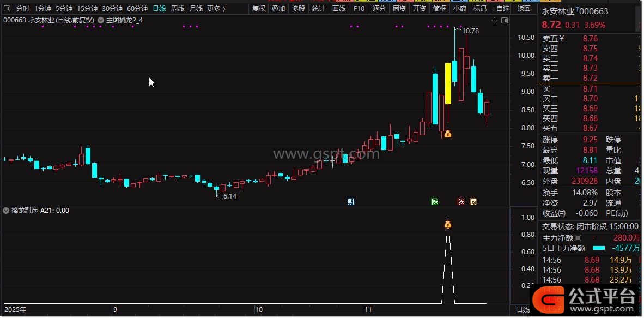Viewport: 644px width, 318px height.
Task: Expand the 擒龙副选 sub-indicator dropdown
Action: coord(6,210)
